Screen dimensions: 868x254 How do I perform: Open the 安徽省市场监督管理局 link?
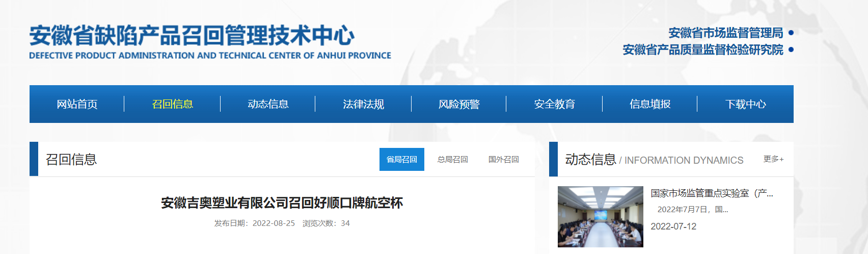click(726, 33)
